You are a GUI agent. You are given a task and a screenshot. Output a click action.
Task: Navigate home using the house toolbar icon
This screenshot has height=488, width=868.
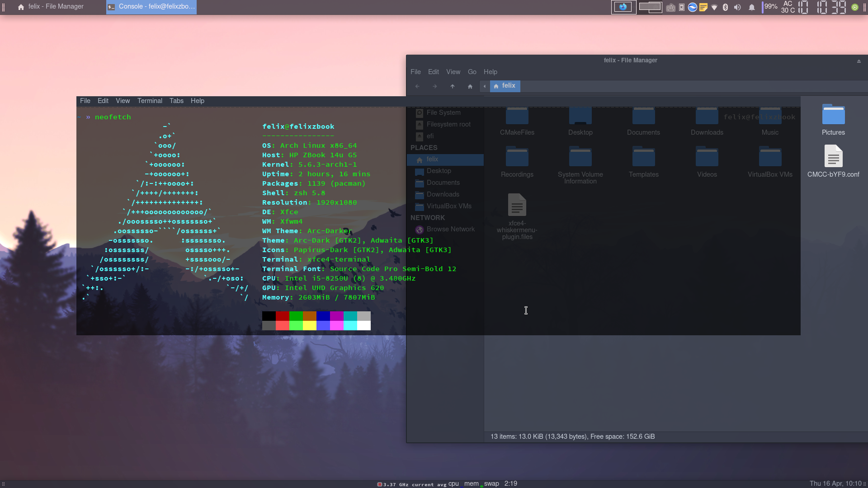[470, 86]
